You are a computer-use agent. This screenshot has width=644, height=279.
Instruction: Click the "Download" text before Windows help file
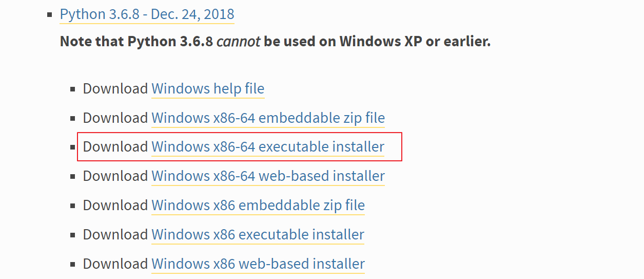coord(115,89)
